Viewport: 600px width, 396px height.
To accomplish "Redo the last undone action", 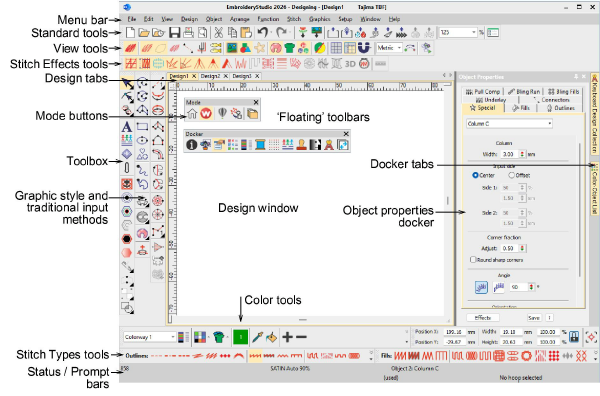I will point(281,33).
